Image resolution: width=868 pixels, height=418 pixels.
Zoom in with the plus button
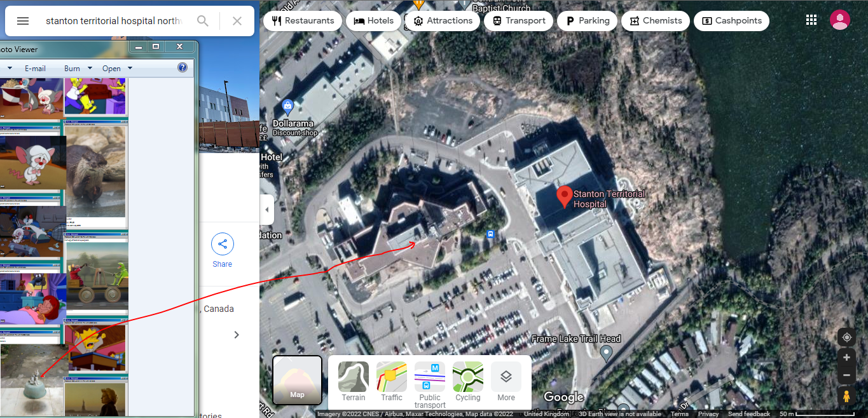[x=846, y=358]
